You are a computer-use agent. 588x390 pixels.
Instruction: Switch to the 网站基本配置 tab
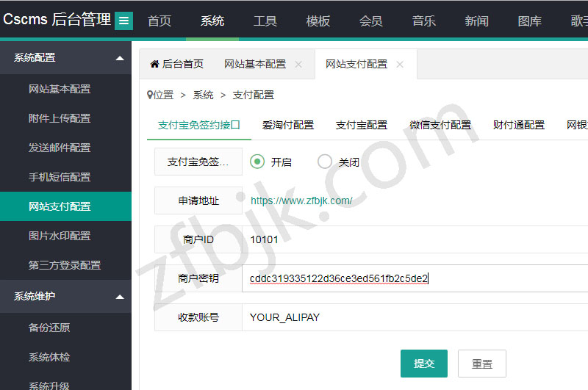point(255,64)
